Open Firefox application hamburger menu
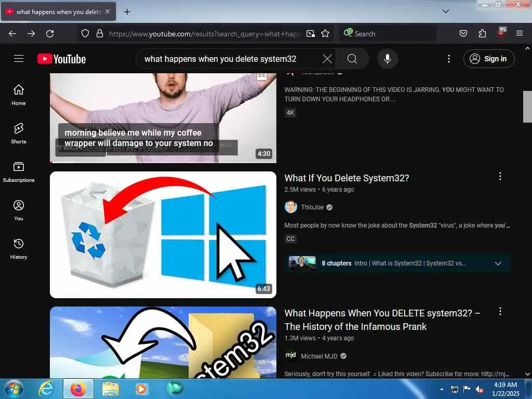This screenshot has width=532, height=399. (x=520, y=34)
